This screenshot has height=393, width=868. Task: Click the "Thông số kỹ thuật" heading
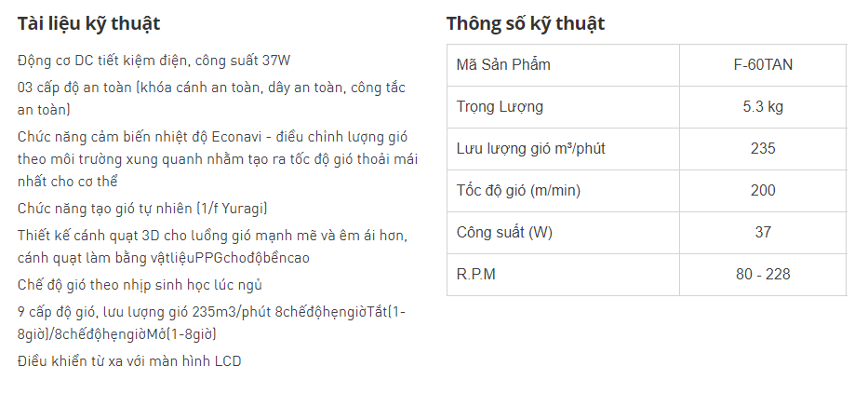(526, 23)
